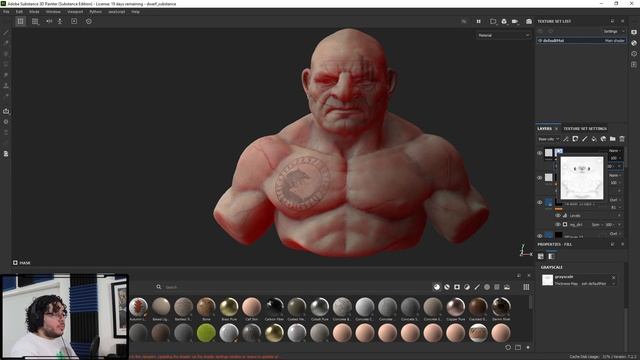Screen dimensions: 640x360
Task: Open the History icon on right dock
Action: pos(634,53)
